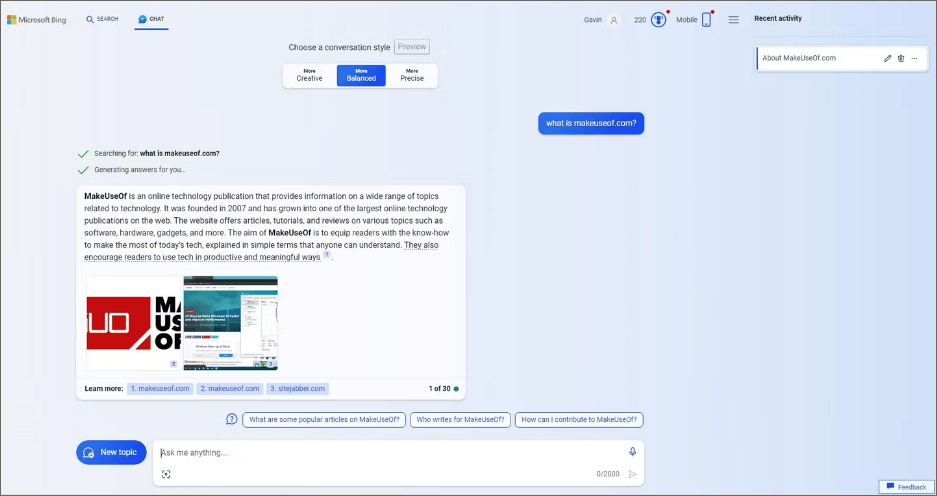Delete the About MakeUseOf.com chat with trash icon
Image resolution: width=937 pixels, height=496 pixels.
(901, 59)
